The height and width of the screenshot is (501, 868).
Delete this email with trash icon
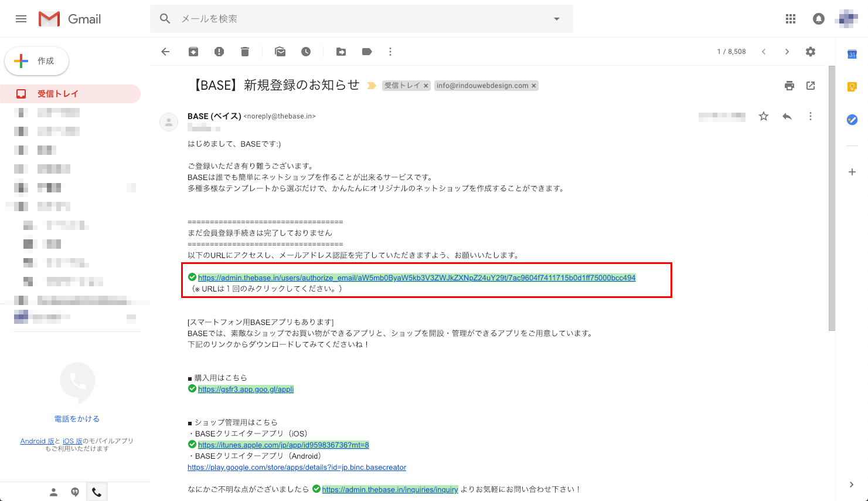point(245,52)
